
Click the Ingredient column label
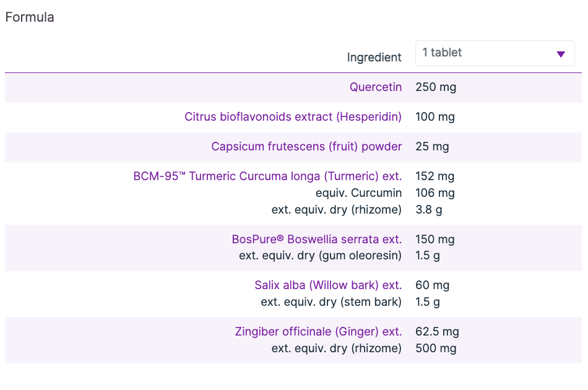pyautogui.click(x=374, y=58)
